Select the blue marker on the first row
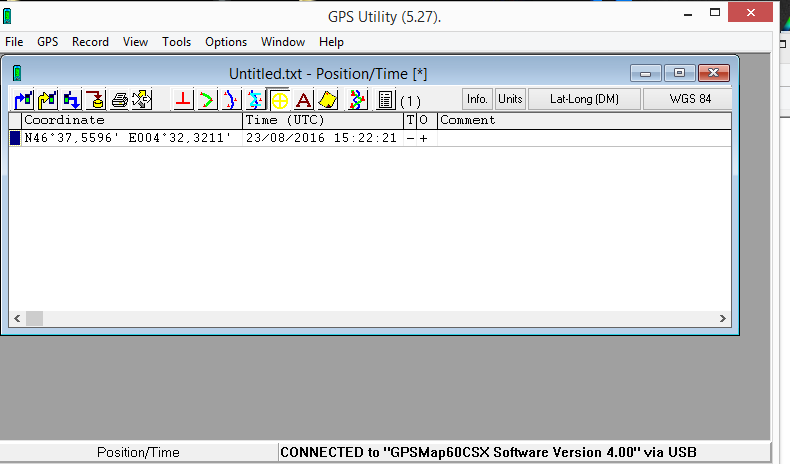The image size is (790, 464). 15,138
